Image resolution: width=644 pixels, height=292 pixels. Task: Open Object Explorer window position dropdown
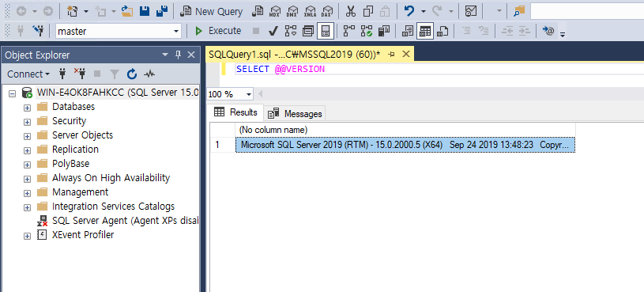(x=165, y=55)
